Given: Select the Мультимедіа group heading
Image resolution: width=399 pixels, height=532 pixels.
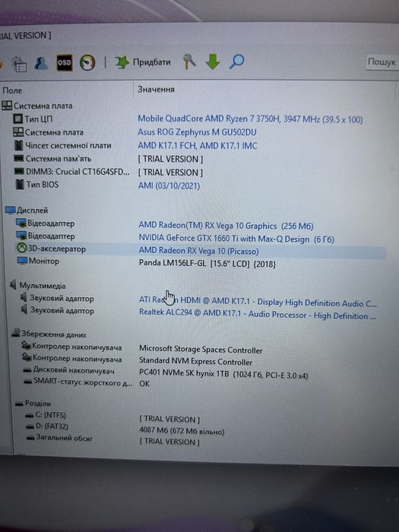Looking at the screenshot, I should coord(37,285).
